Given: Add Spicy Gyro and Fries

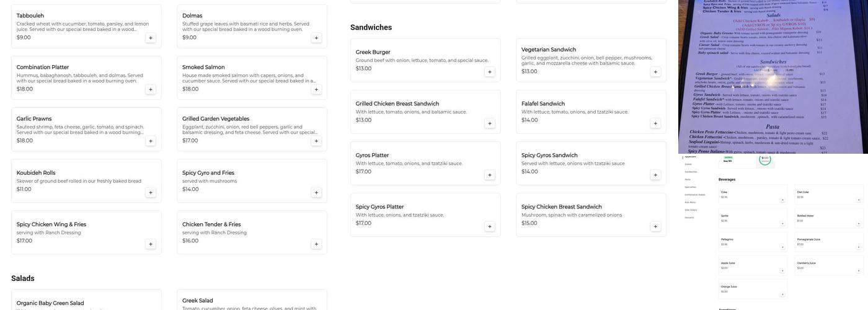Looking at the screenshot, I should tap(316, 192).
